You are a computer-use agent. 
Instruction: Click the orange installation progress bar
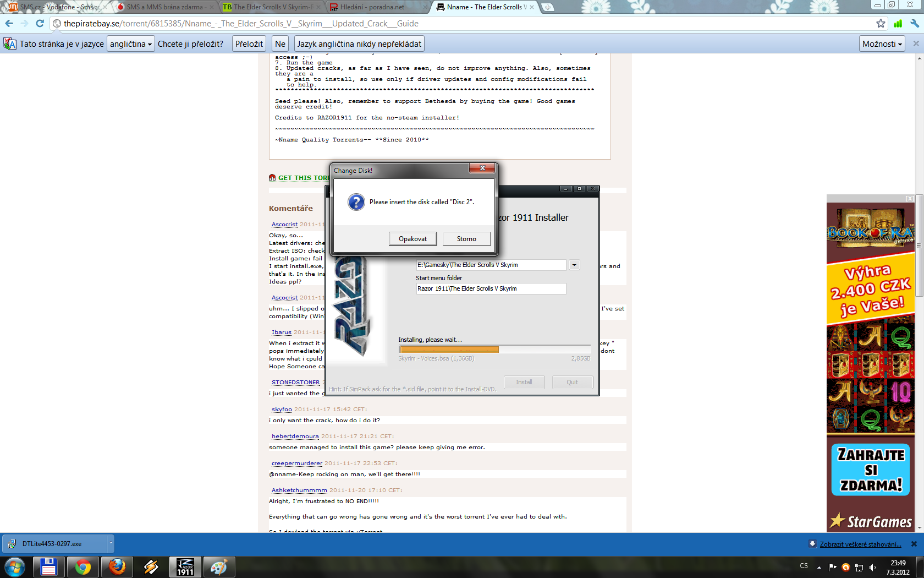[449, 350]
